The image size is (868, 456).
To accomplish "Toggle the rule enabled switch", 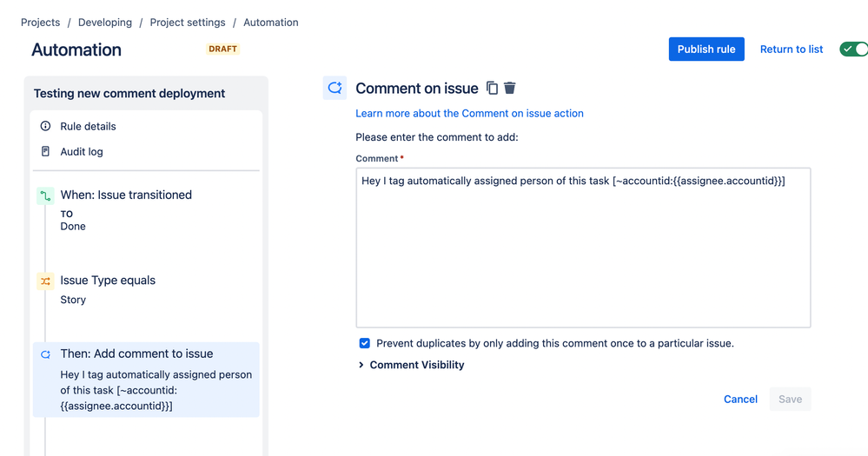I will 853,50.
